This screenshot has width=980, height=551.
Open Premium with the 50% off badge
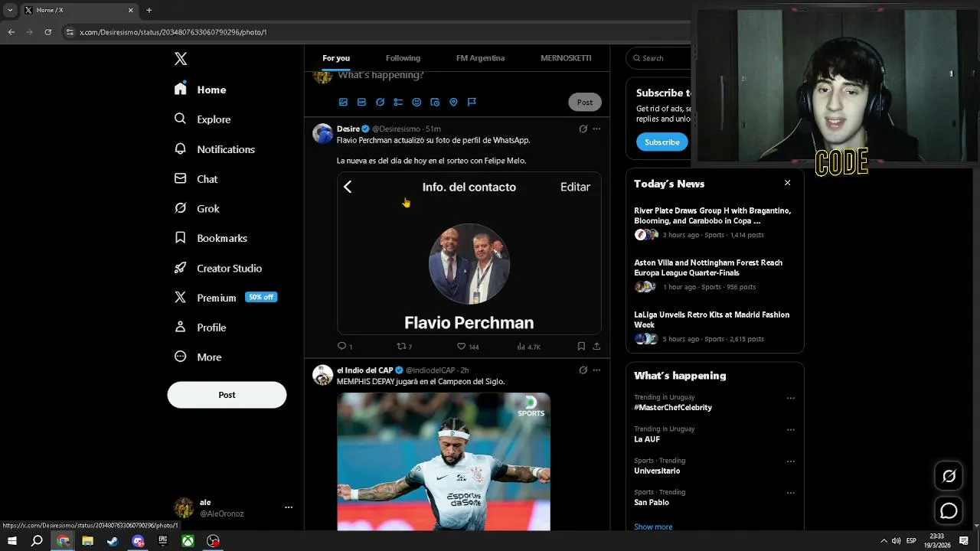tap(225, 298)
